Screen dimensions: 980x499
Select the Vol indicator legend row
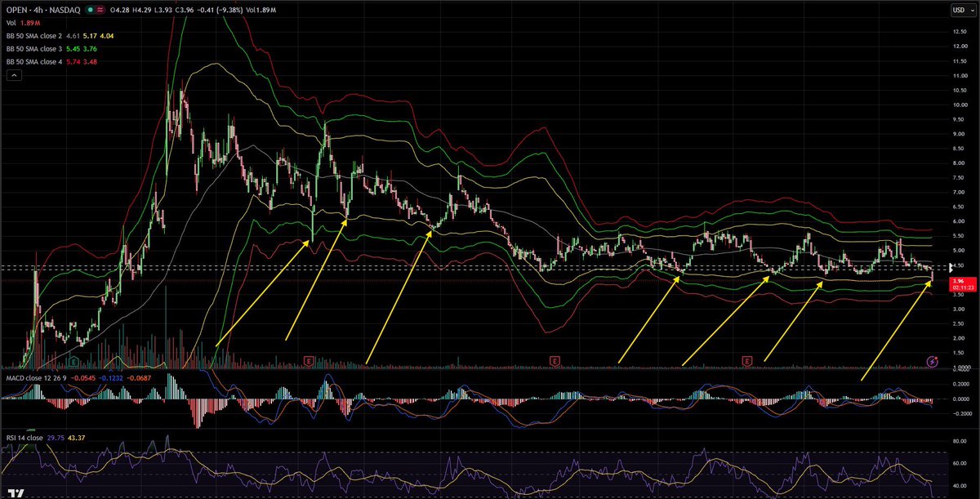click(23, 25)
